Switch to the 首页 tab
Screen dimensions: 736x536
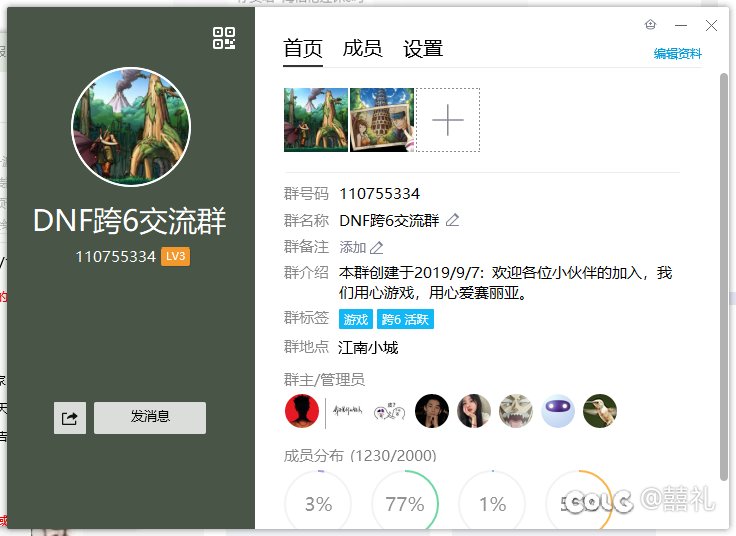[x=303, y=49]
